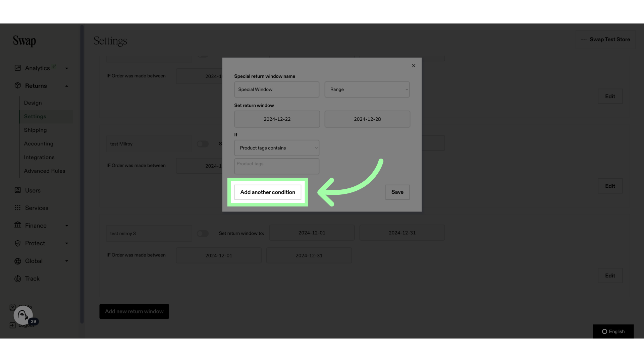Click the Track icon in sidebar
The image size is (644, 362).
tap(17, 279)
